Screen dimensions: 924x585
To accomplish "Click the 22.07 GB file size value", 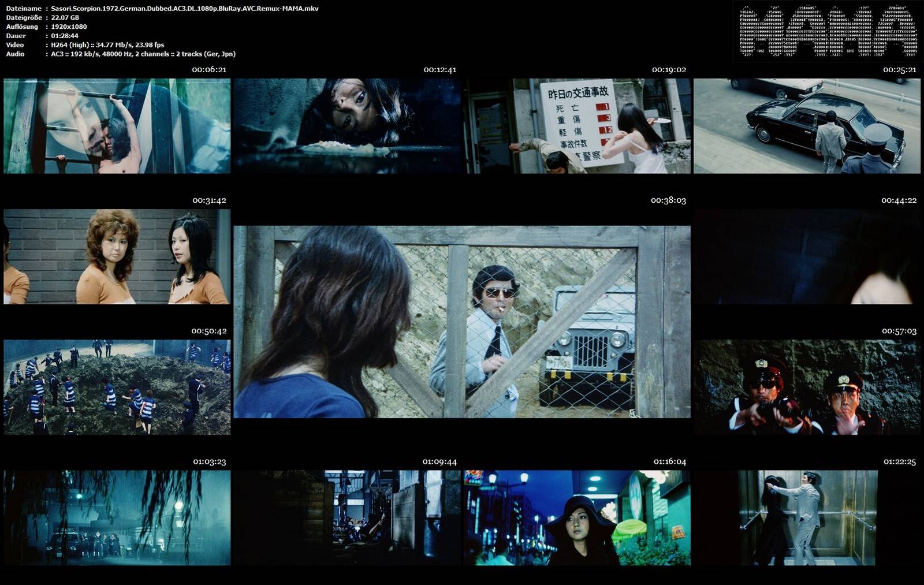I will [x=65, y=18].
